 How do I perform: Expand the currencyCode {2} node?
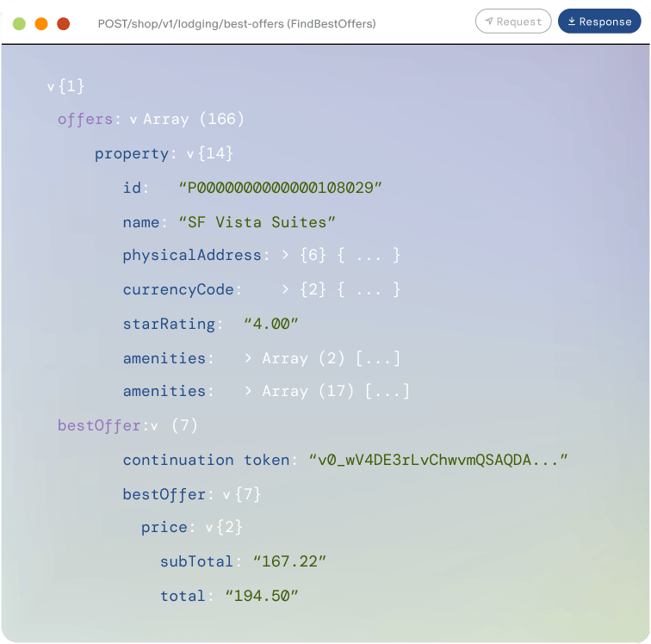(x=285, y=289)
